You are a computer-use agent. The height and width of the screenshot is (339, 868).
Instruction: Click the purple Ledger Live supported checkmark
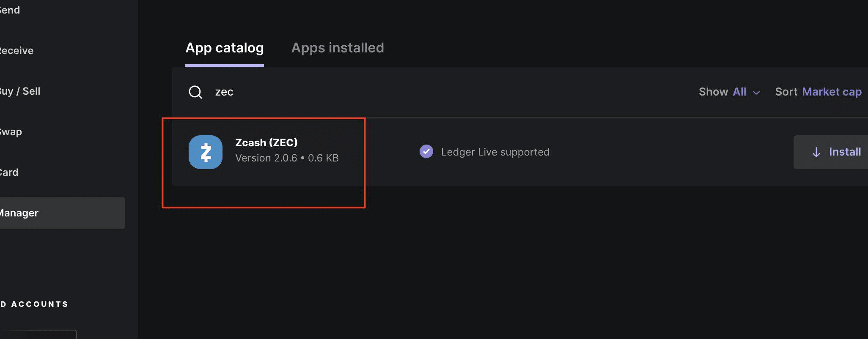pos(426,151)
